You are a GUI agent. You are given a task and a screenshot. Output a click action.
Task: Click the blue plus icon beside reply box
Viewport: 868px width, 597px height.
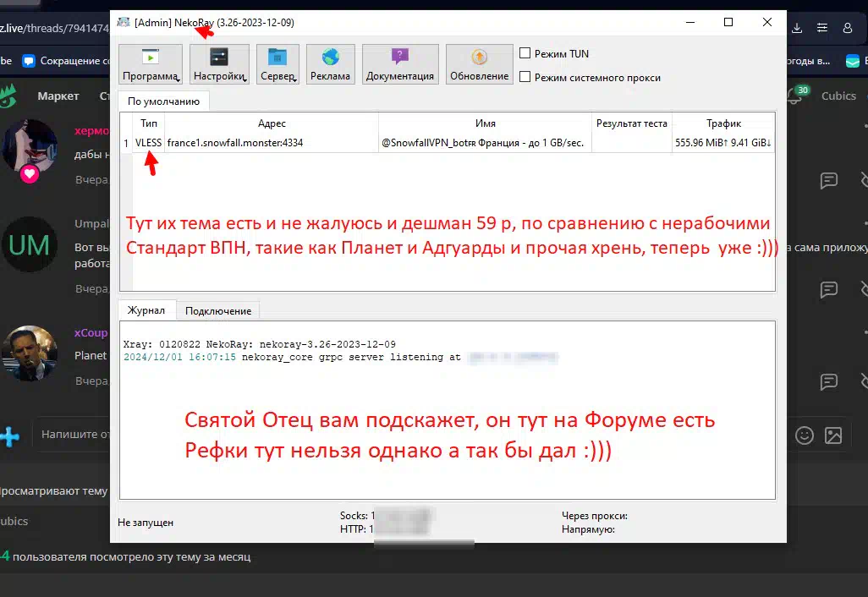[10, 436]
